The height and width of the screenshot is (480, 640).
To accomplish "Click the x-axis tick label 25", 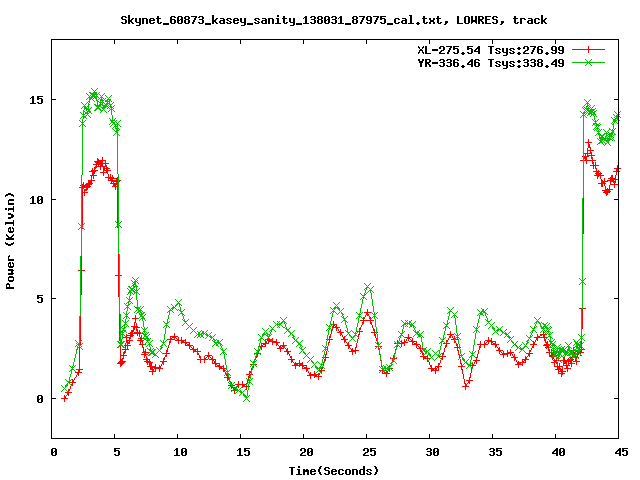I will [369, 452].
